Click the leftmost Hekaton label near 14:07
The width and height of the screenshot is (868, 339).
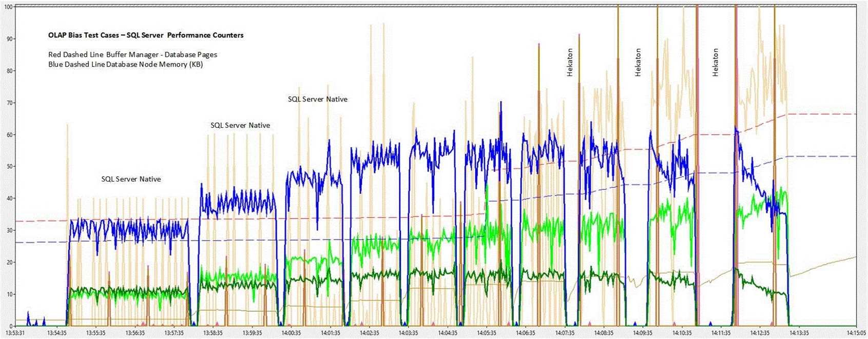[x=570, y=63]
